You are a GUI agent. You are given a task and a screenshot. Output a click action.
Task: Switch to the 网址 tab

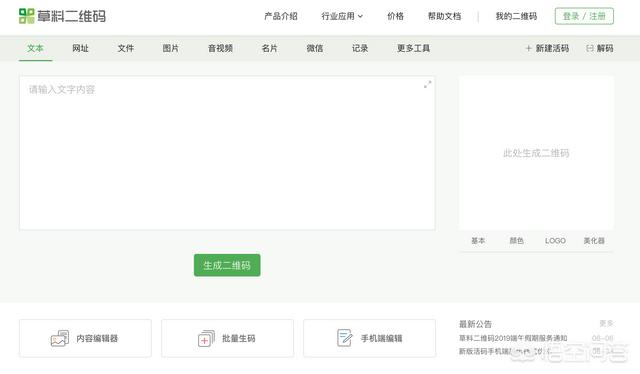point(80,48)
